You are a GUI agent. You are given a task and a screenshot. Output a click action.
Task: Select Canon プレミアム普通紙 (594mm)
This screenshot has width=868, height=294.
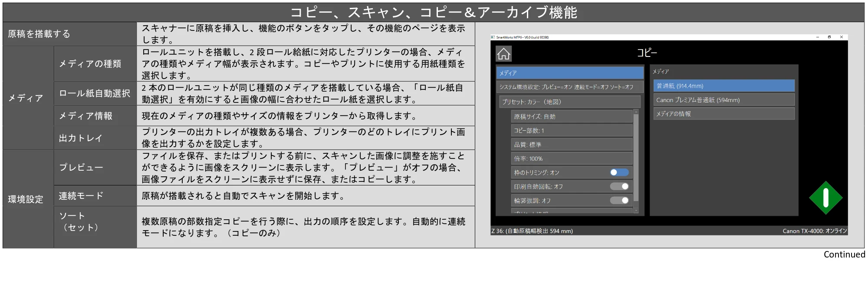[724, 100]
